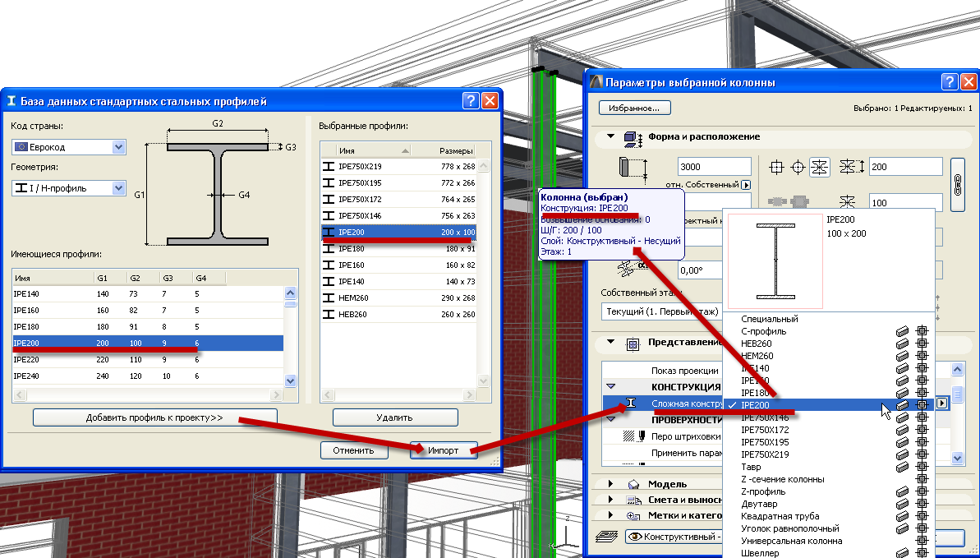The height and width of the screenshot is (558, 980).
Task: Select circular column cross-section icon
Action: (x=798, y=167)
